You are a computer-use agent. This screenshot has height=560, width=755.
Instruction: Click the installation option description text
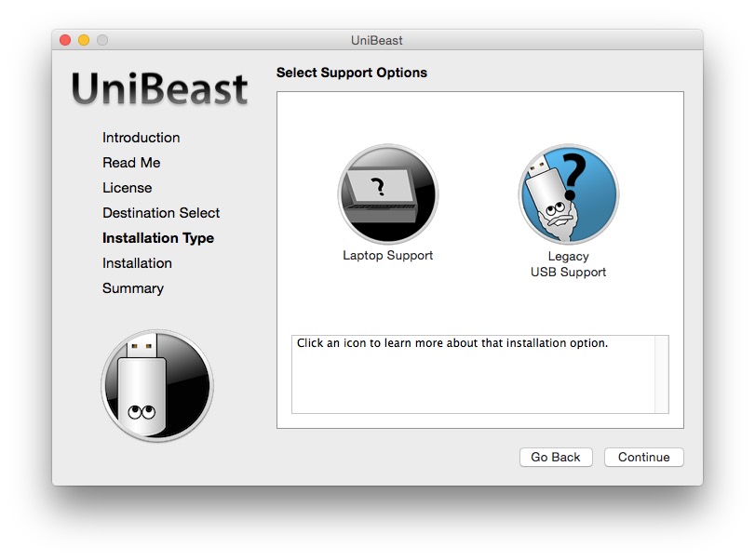click(452, 343)
